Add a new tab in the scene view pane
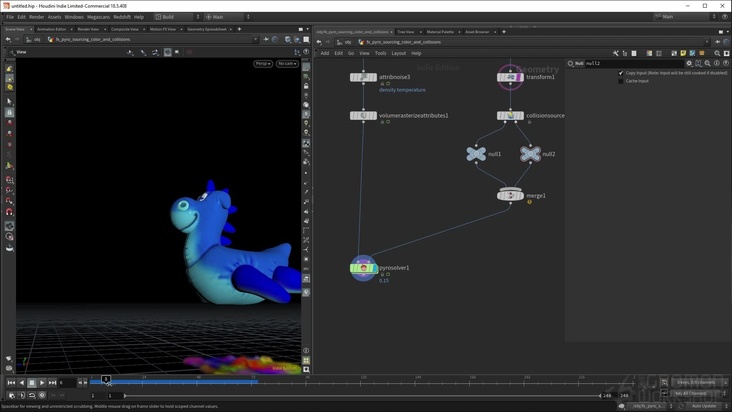The height and width of the screenshot is (412, 732). (x=239, y=29)
